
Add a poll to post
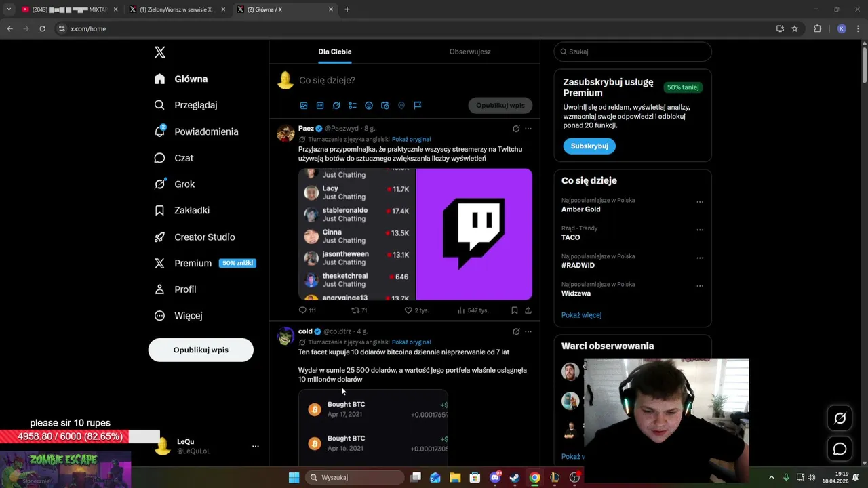click(353, 106)
